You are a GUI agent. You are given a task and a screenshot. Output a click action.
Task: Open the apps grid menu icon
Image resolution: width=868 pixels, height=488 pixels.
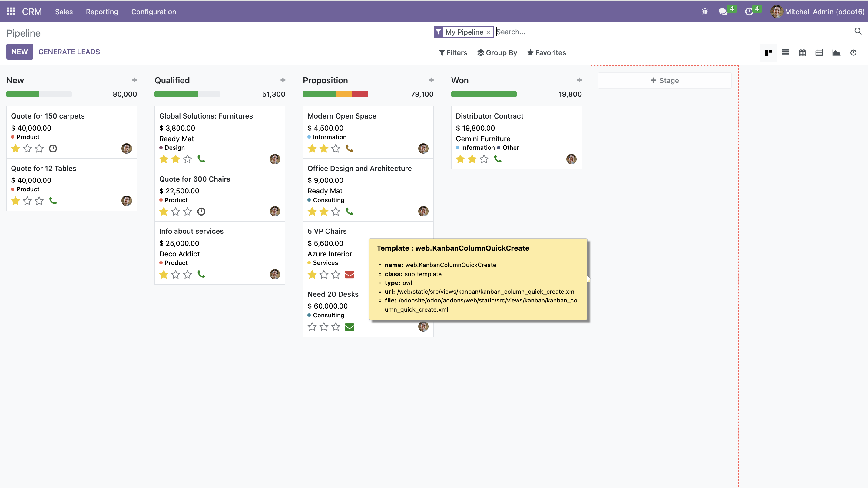[x=11, y=12]
